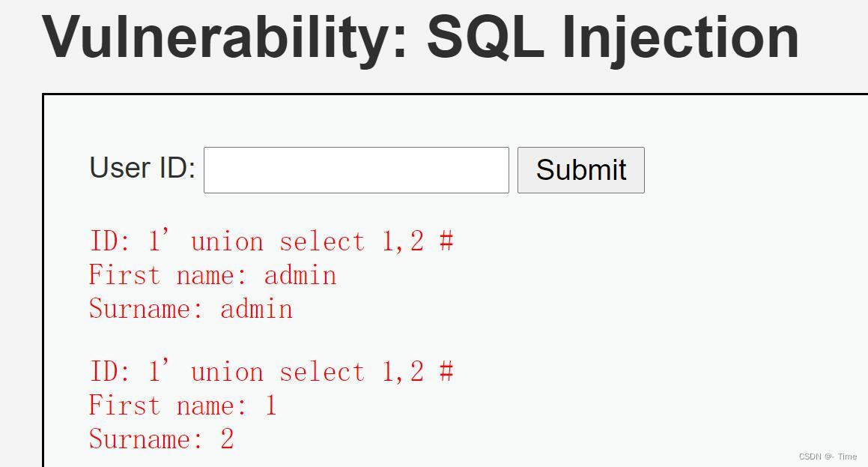868x467 pixels.
Task: Click the "User ID:" field label
Action: [x=142, y=168]
